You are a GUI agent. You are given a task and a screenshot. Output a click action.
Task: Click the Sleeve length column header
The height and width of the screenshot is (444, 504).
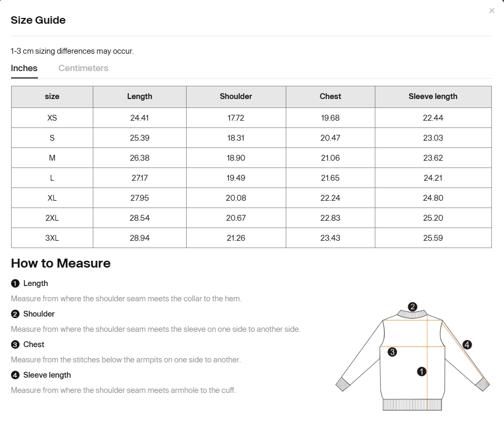tap(433, 96)
